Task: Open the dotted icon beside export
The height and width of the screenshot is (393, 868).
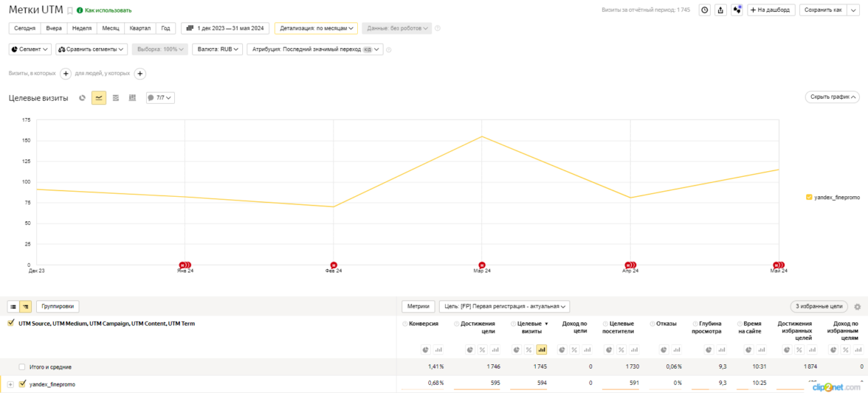Action: [737, 10]
